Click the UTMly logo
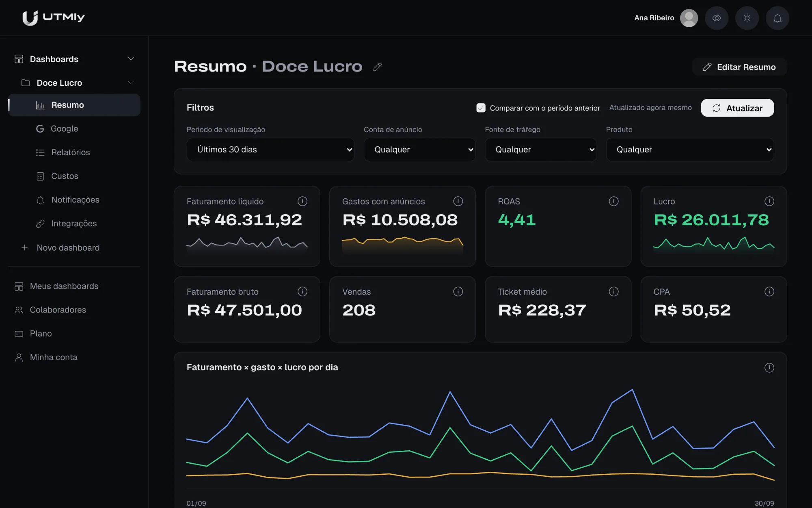Screen dimensions: 812x508 [53, 17]
